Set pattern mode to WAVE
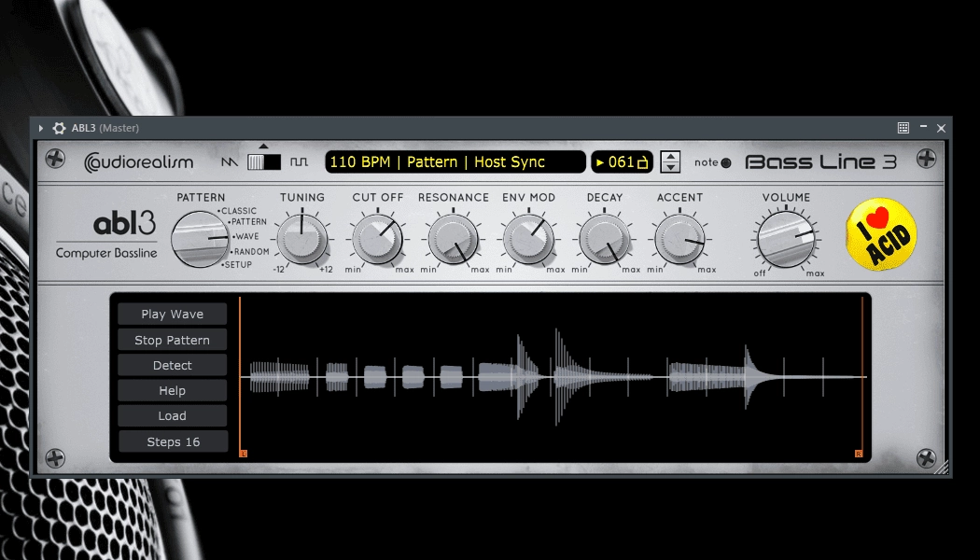Image resolution: width=980 pixels, height=560 pixels. point(245,236)
